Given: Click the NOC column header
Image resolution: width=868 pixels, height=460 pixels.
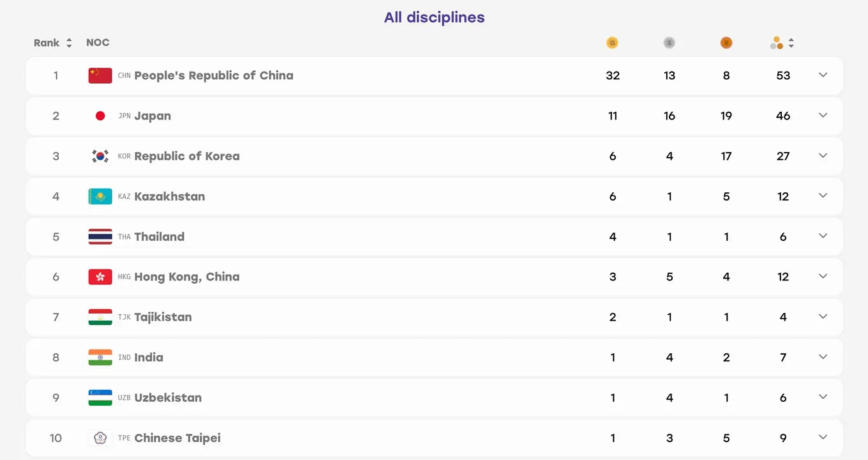Looking at the screenshot, I should tap(98, 43).
